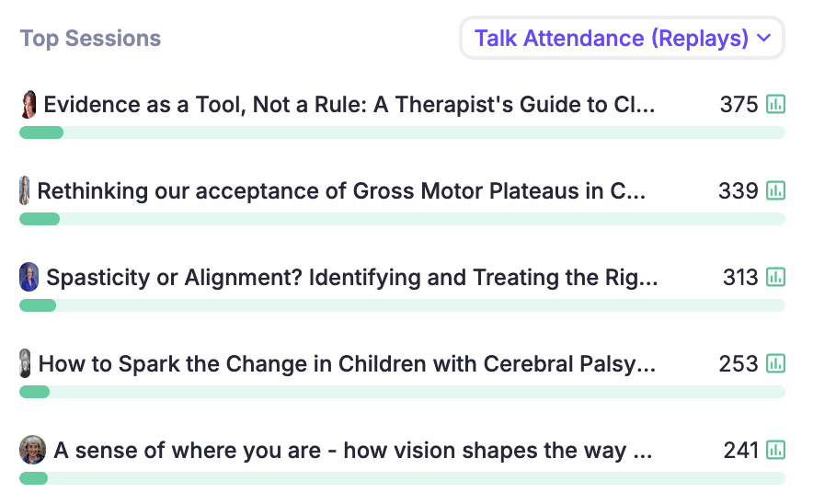Image resolution: width=813 pixels, height=504 pixels.
Task: Open "How to Spark the Change" session
Action: tap(348, 364)
